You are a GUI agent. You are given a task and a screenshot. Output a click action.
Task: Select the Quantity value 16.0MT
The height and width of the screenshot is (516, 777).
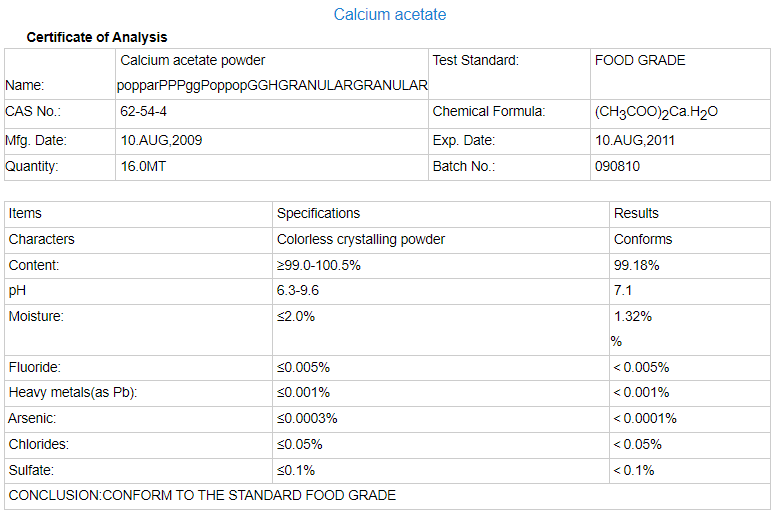pos(143,166)
